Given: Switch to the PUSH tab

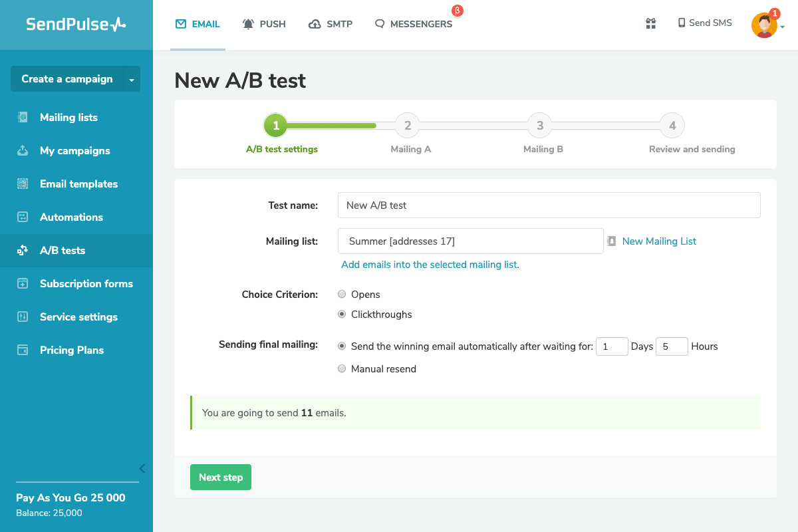Looking at the screenshot, I should click(x=264, y=24).
